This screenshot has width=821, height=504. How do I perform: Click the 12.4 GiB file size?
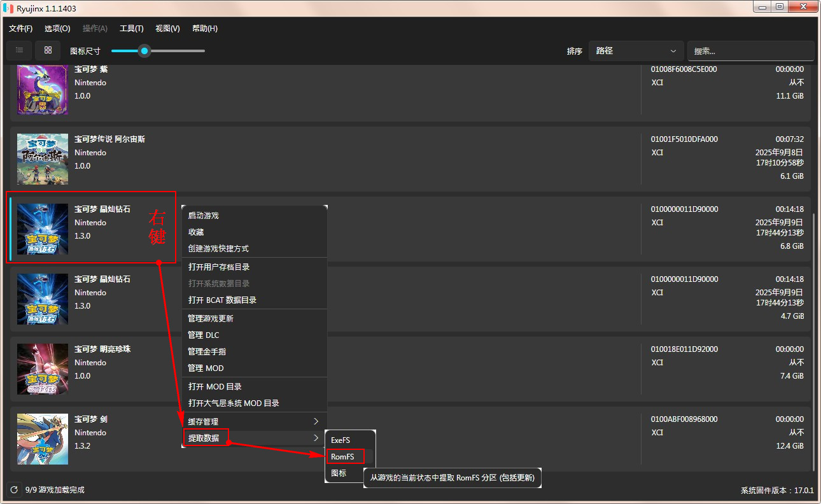tap(790, 446)
